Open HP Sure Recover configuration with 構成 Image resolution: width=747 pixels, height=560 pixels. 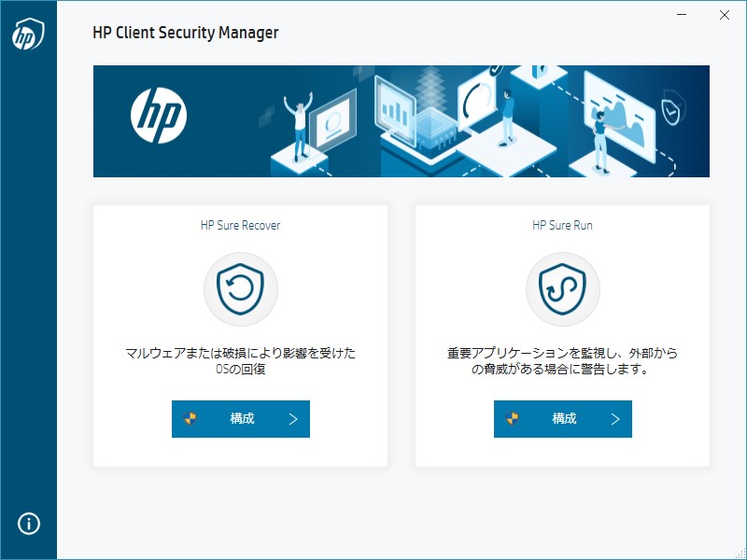(240, 418)
